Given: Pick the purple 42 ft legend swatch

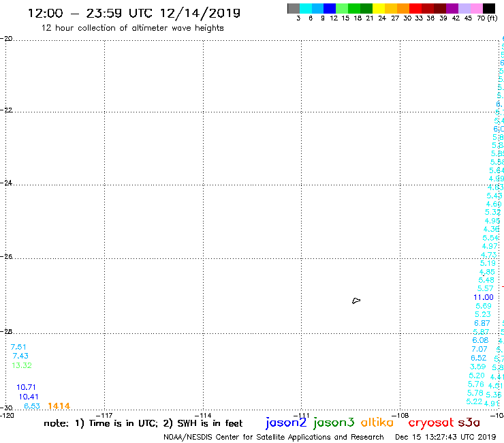Looking at the screenshot, I should [452, 8].
